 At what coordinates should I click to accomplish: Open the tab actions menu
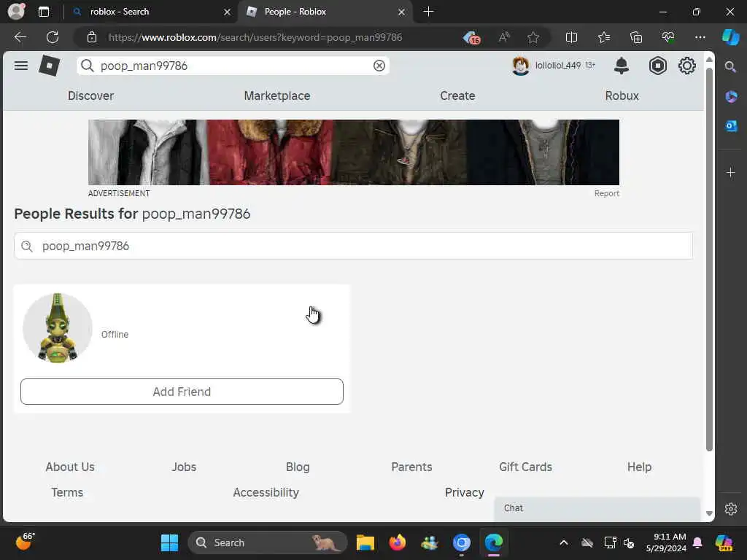click(43, 12)
